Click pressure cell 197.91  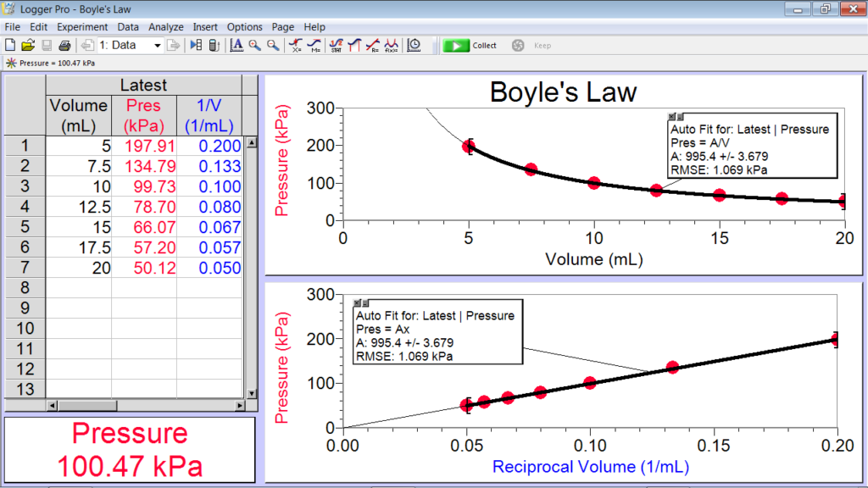(144, 146)
